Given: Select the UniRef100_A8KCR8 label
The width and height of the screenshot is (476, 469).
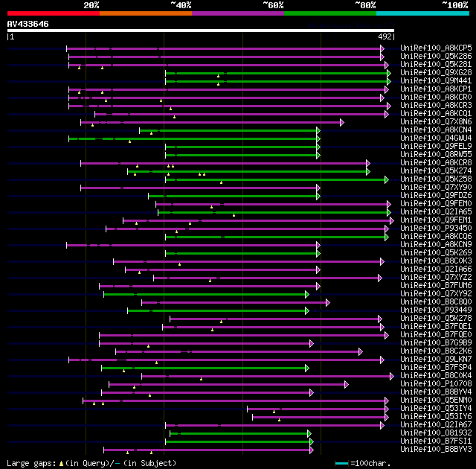Looking at the screenshot, I should coord(436,163).
